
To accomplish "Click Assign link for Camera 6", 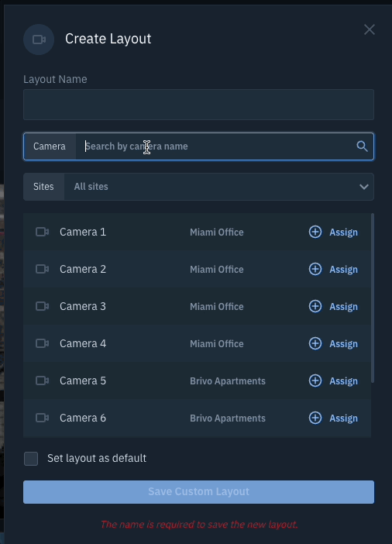I will (x=343, y=418).
